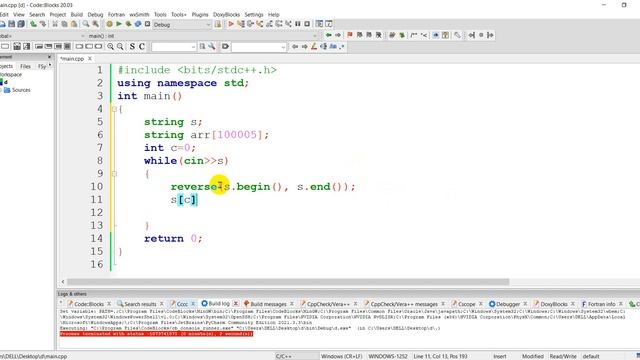The height and width of the screenshot is (360, 640).
Task: Open the Project menu
Action: 58,14
